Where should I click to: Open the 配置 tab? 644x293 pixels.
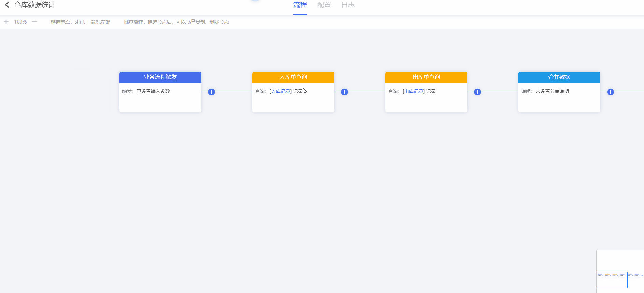point(324,5)
